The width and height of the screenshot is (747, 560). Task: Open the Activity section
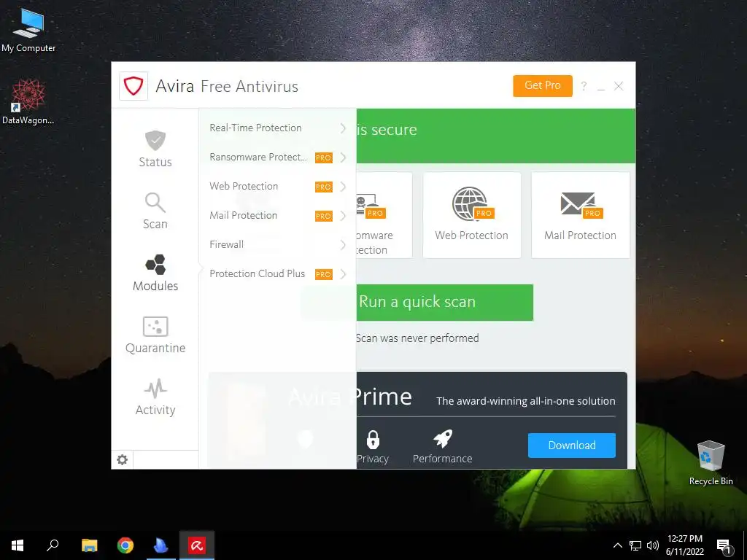point(155,397)
